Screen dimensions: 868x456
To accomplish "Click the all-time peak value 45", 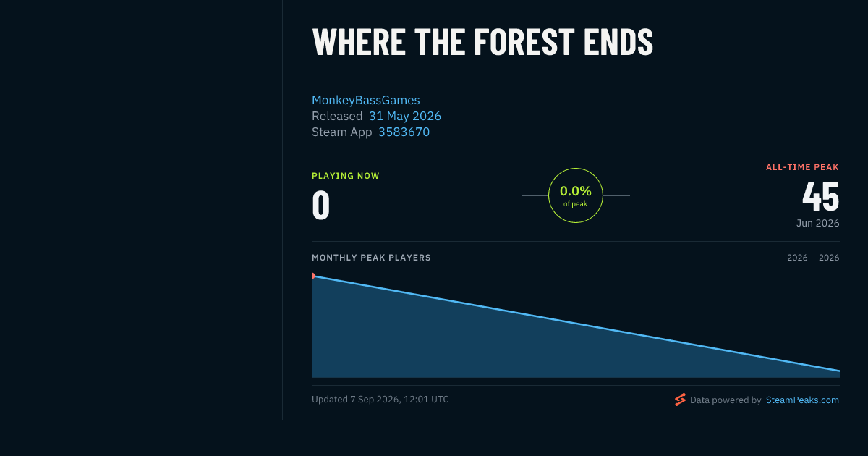I will click(x=821, y=196).
